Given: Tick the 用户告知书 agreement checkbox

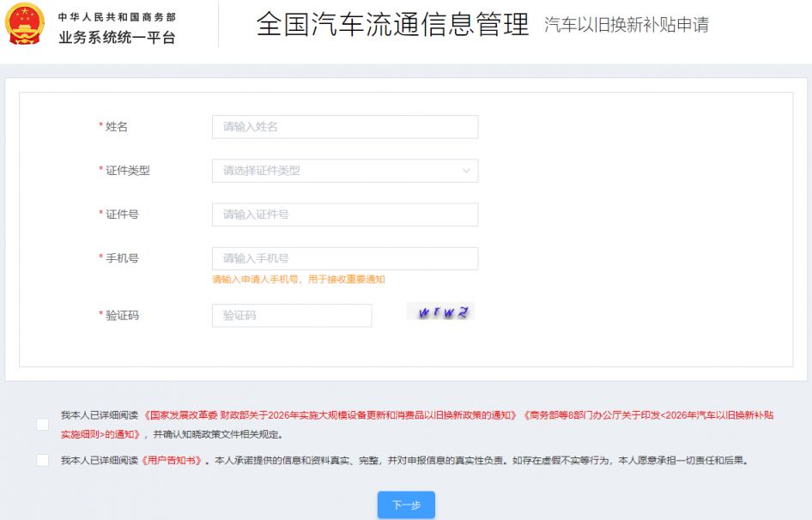Looking at the screenshot, I should point(42,460).
